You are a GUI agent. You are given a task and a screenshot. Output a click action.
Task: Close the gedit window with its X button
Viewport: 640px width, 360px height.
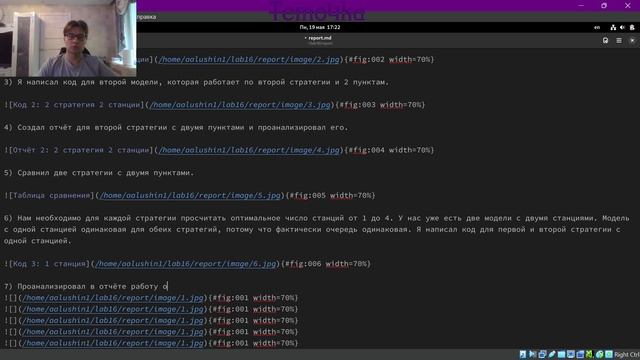(632, 40)
